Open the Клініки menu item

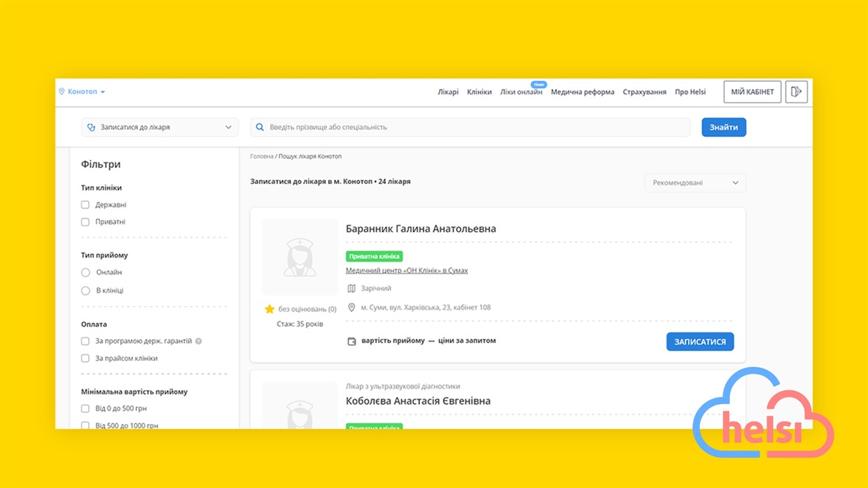click(479, 92)
